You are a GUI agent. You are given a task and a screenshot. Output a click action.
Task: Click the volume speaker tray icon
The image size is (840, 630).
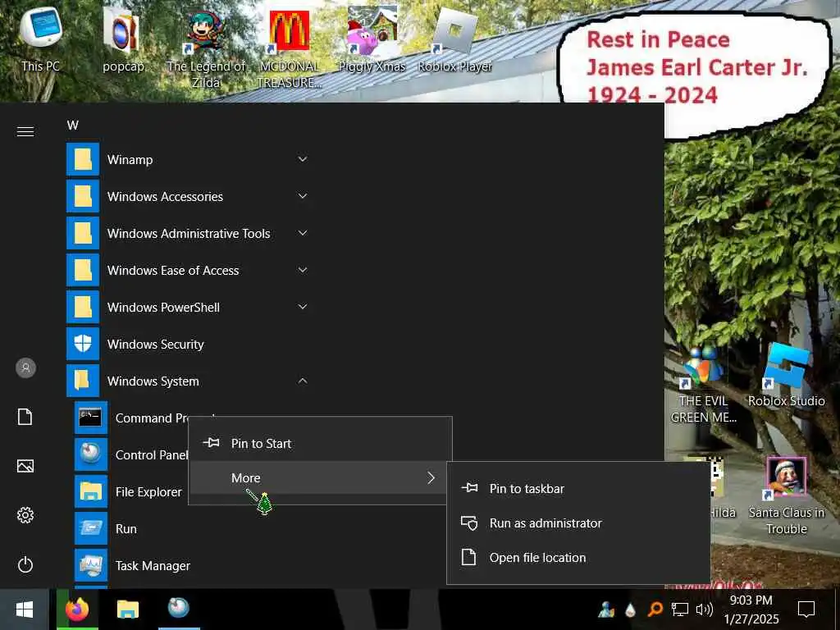click(704, 609)
